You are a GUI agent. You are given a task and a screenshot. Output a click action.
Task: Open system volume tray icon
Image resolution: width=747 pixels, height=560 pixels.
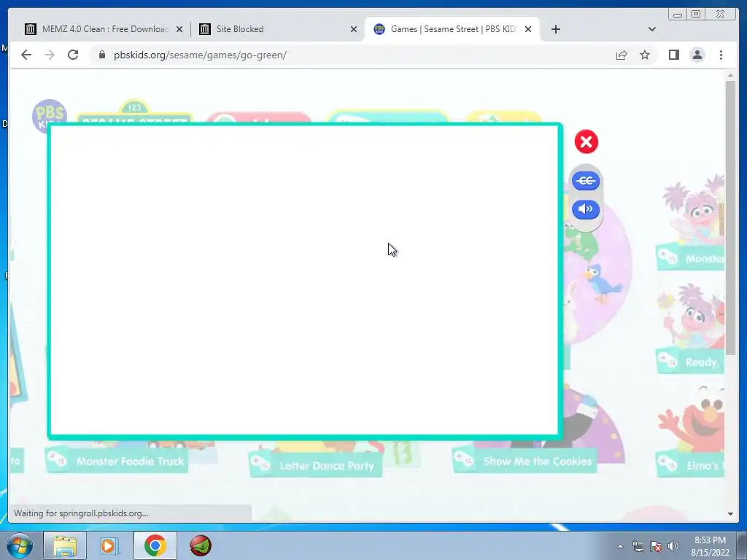pyautogui.click(x=673, y=546)
